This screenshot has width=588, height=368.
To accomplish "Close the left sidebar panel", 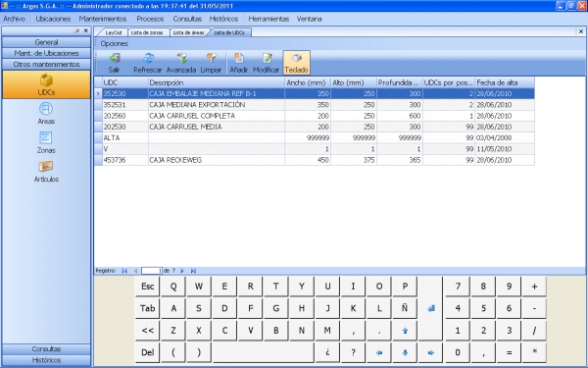I will coord(86,30).
